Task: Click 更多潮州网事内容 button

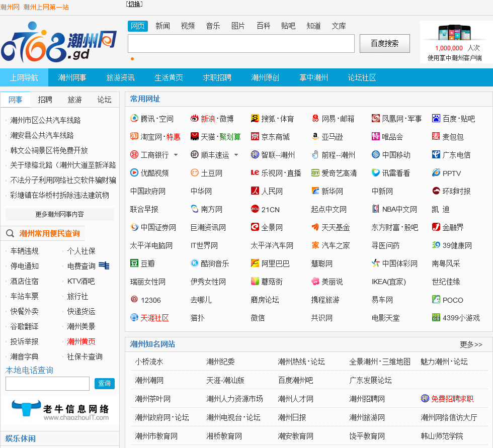Action: pyautogui.click(x=60, y=214)
